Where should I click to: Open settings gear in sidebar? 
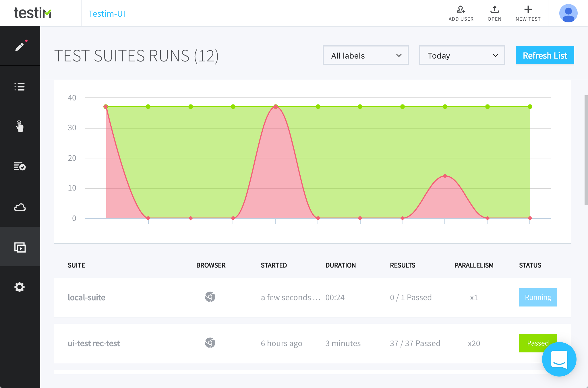20,287
